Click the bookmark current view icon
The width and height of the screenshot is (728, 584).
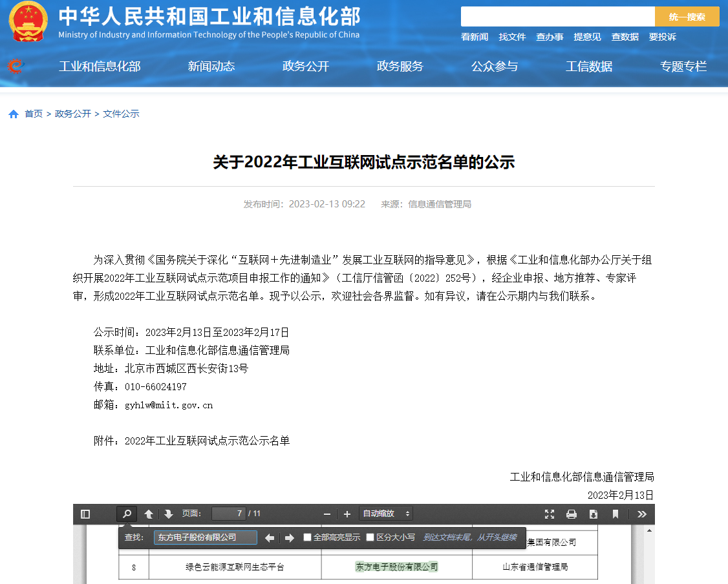(x=615, y=514)
